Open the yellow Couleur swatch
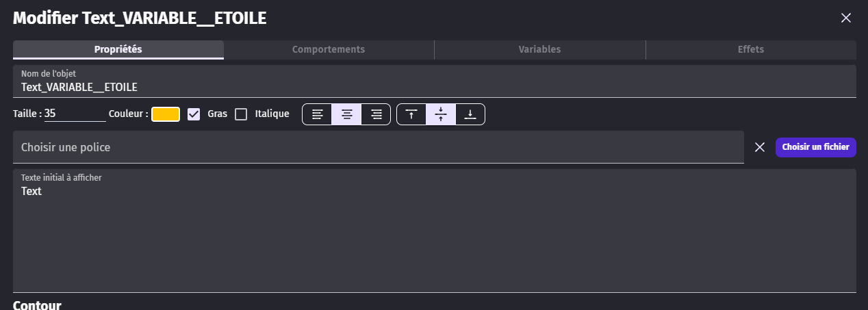The image size is (868, 310). (x=166, y=114)
